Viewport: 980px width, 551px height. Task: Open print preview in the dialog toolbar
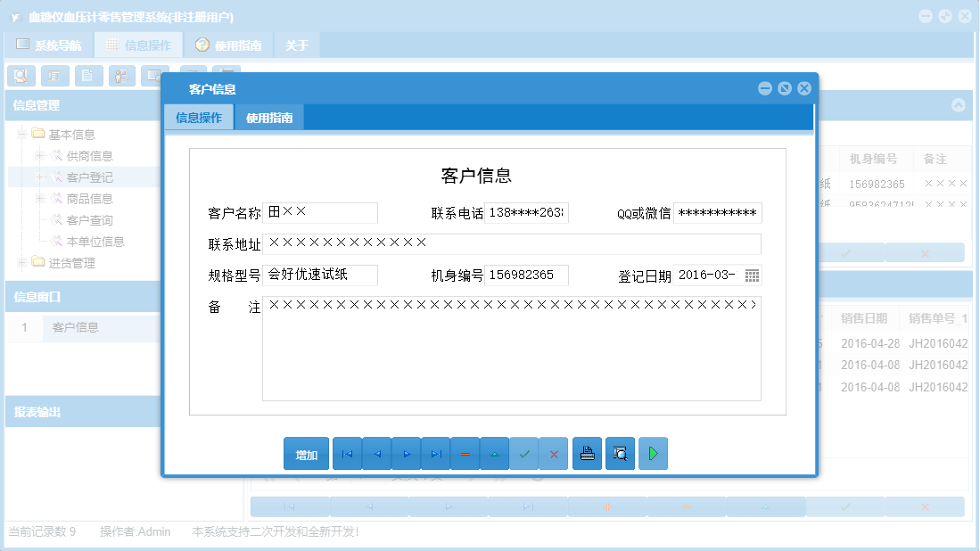tap(620, 453)
